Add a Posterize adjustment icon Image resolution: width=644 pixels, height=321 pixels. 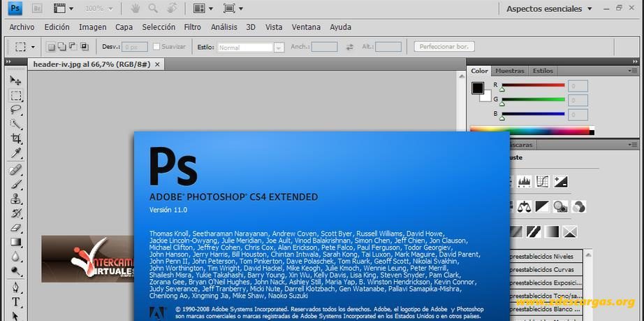pyautogui.click(x=516, y=231)
